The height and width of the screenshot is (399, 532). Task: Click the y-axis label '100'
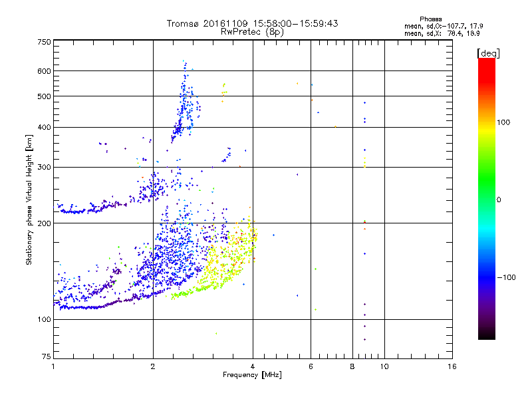(x=44, y=320)
